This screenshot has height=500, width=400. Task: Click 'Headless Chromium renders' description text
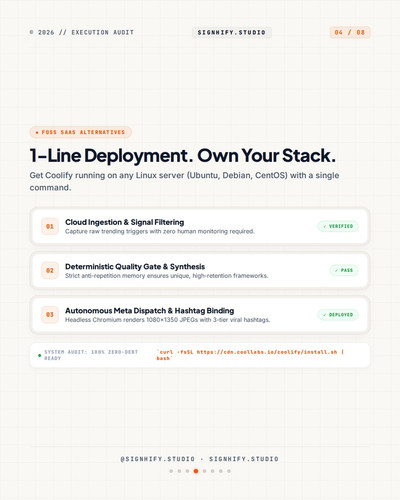coord(167,320)
